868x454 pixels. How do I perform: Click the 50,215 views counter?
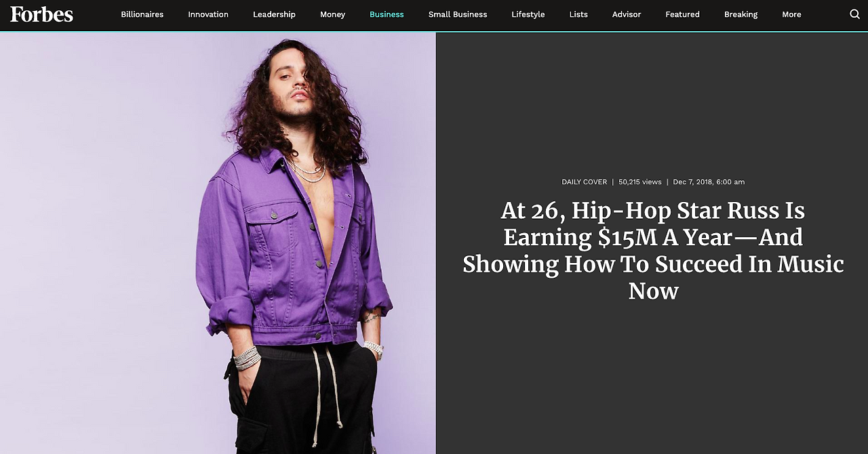point(640,182)
